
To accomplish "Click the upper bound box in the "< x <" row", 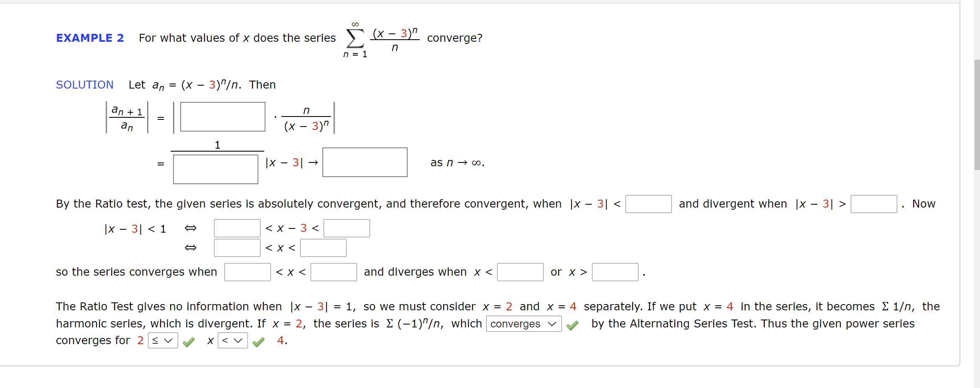I will point(324,248).
